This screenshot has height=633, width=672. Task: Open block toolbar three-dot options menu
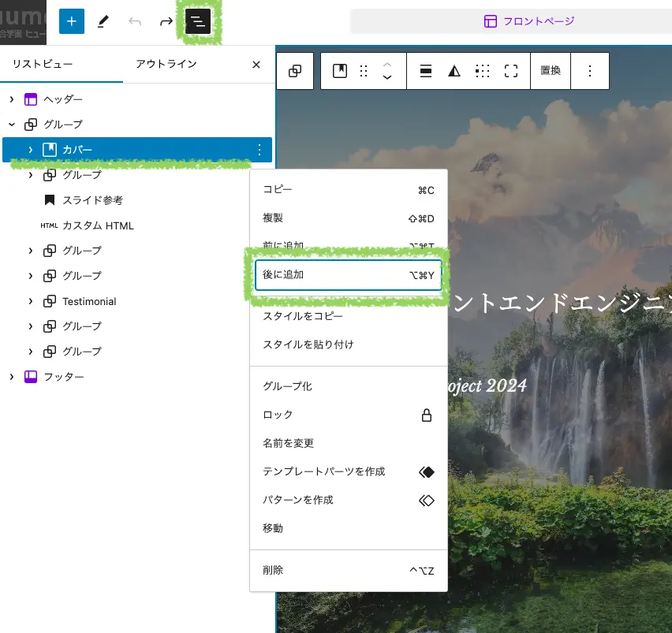[590, 71]
